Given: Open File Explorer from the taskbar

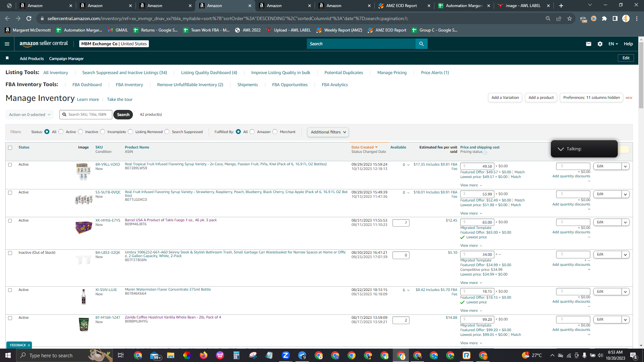Looking at the screenshot, I should coord(171,355).
